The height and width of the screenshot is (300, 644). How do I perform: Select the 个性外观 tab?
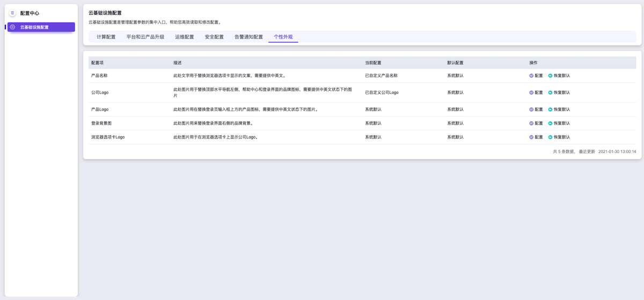(x=283, y=37)
